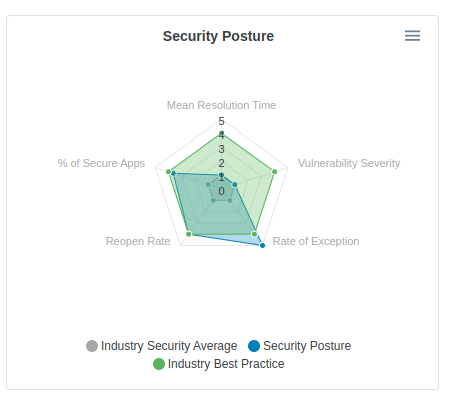Screen dimensions: 452x400
Task: Open the chart hamburger menu
Action: tap(412, 36)
